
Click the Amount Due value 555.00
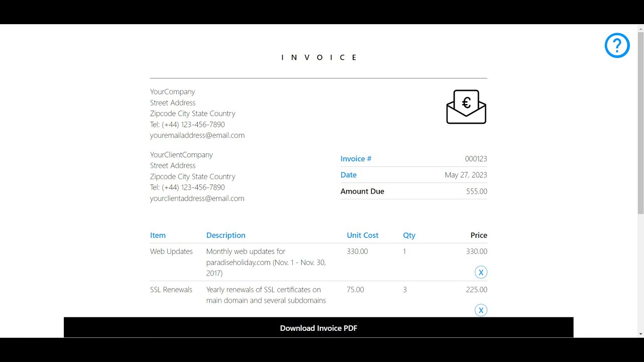point(476,192)
